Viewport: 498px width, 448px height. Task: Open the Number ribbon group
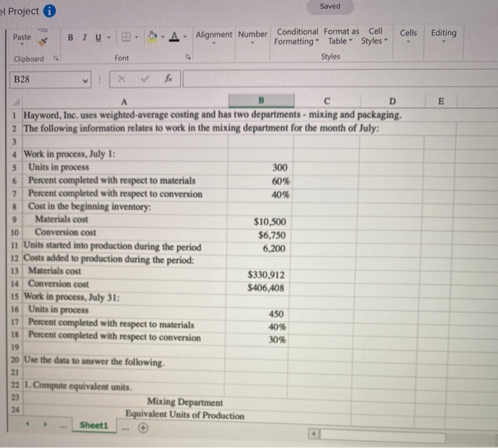click(253, 37)
